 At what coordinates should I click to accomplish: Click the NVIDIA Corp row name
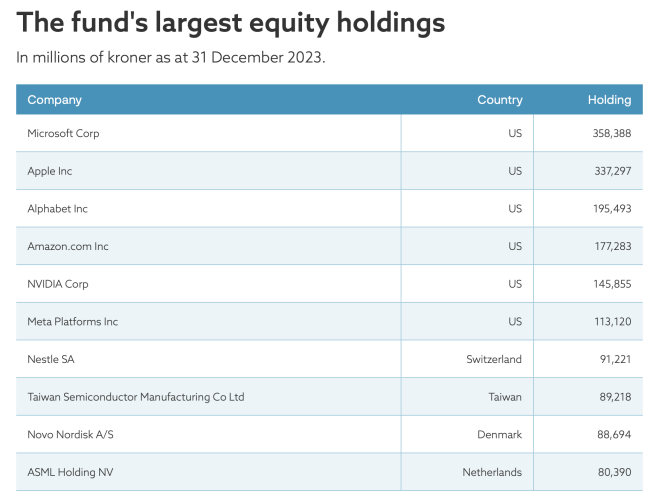58,284
